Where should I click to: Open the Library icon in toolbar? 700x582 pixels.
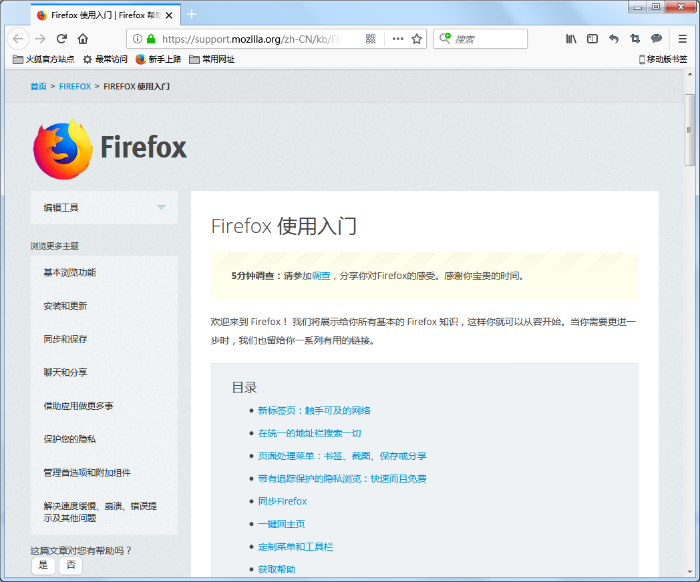[571, 39]
